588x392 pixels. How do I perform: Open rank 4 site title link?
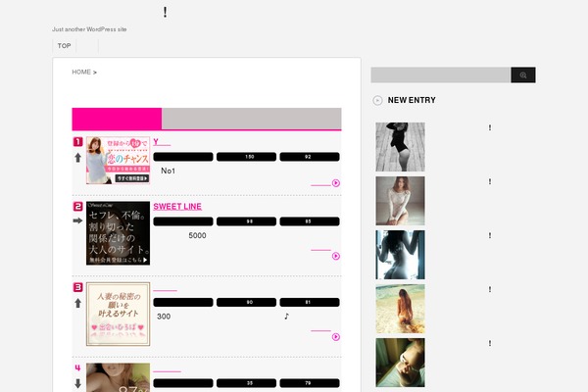[x=168, y=368]
